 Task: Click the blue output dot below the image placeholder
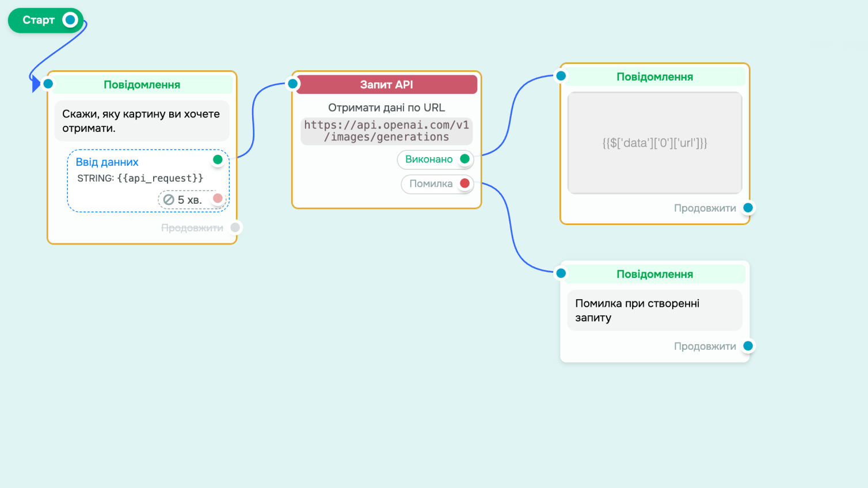748,208
